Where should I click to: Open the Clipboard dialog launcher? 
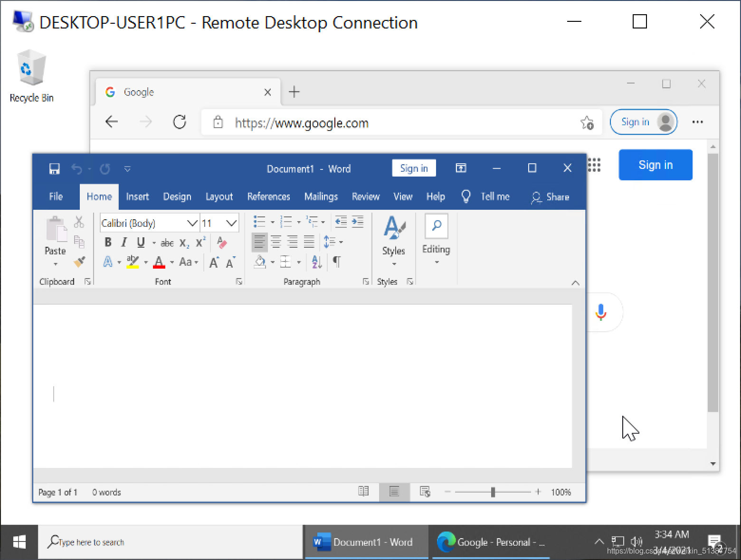coord(87,281)
